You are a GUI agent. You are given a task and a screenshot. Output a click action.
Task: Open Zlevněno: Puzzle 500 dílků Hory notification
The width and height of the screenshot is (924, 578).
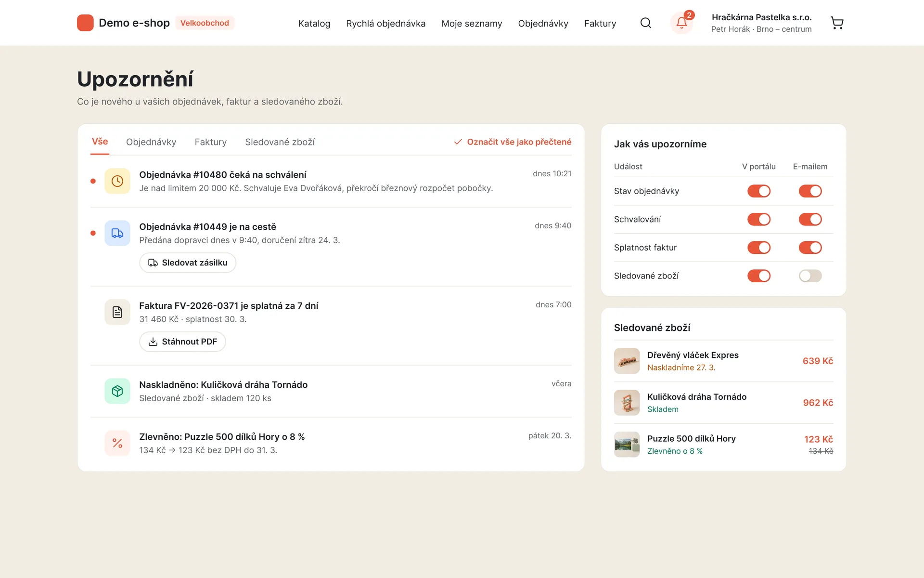tap(331, 443)
